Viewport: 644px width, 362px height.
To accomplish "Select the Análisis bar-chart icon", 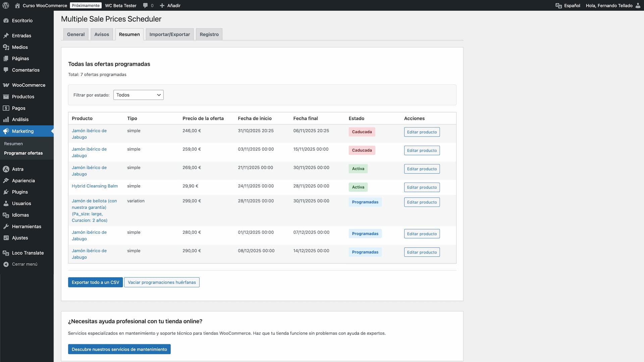I will [x=6, y=119].
